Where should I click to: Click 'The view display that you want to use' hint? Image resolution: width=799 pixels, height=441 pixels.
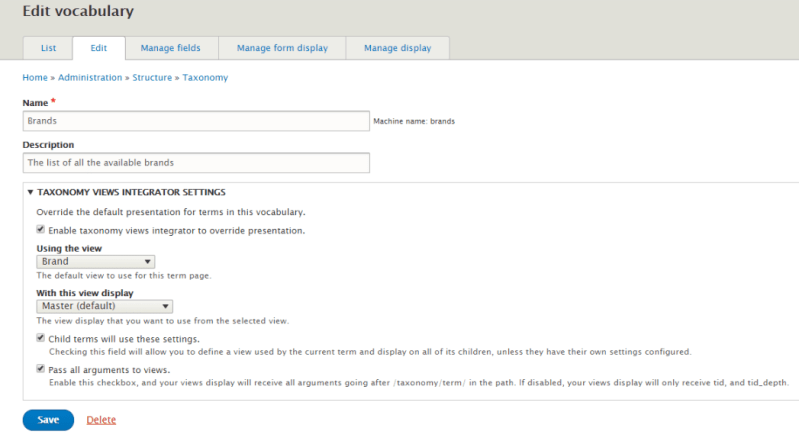(163, 321)
